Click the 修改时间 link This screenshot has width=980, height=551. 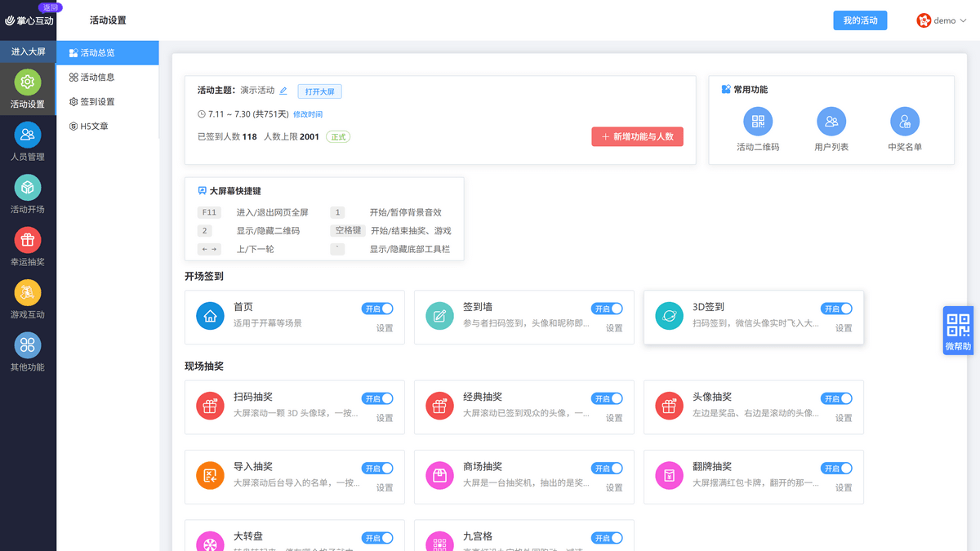(308, 114)
